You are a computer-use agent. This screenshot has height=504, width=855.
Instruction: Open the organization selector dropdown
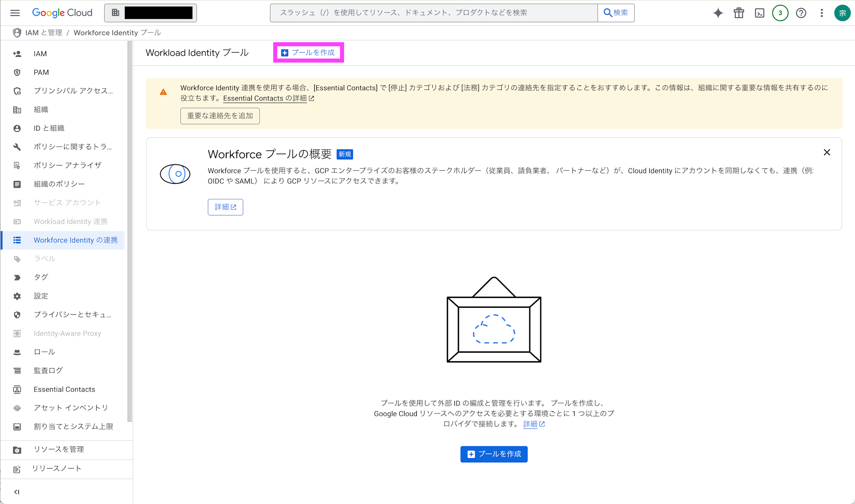(150, 13)
